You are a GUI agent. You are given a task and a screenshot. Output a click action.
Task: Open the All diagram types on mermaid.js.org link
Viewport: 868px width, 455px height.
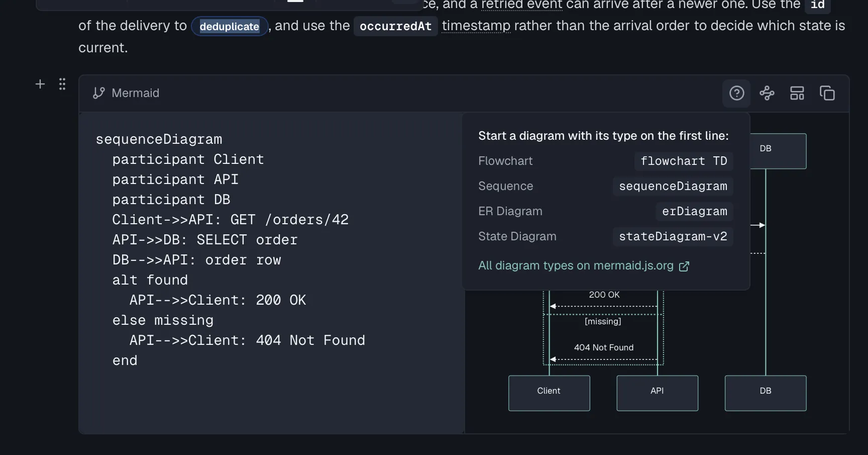coord(584,265)
